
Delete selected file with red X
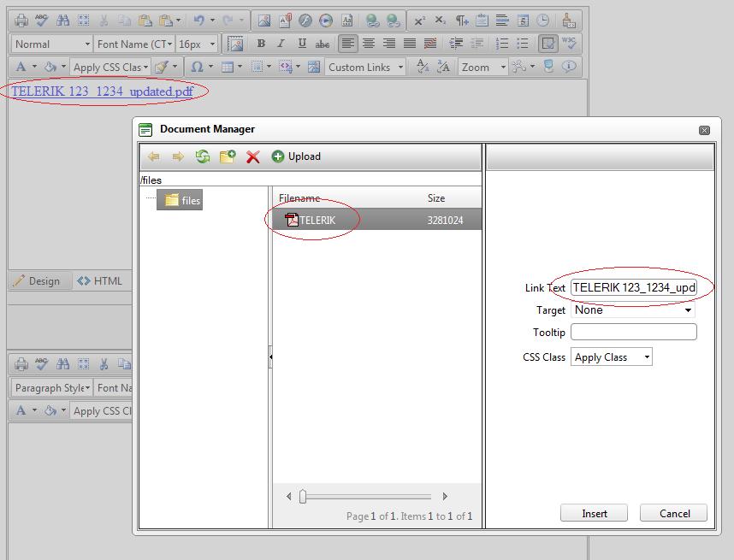[x=252, y=156]
